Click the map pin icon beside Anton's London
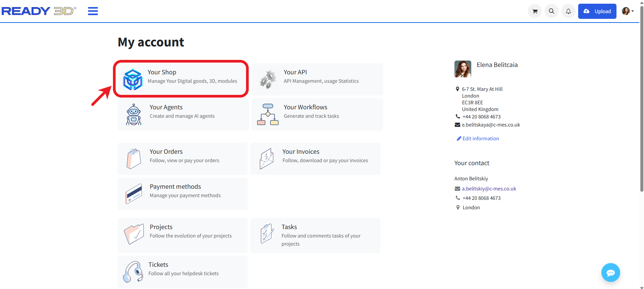644x289 pixels. [457, 207]
